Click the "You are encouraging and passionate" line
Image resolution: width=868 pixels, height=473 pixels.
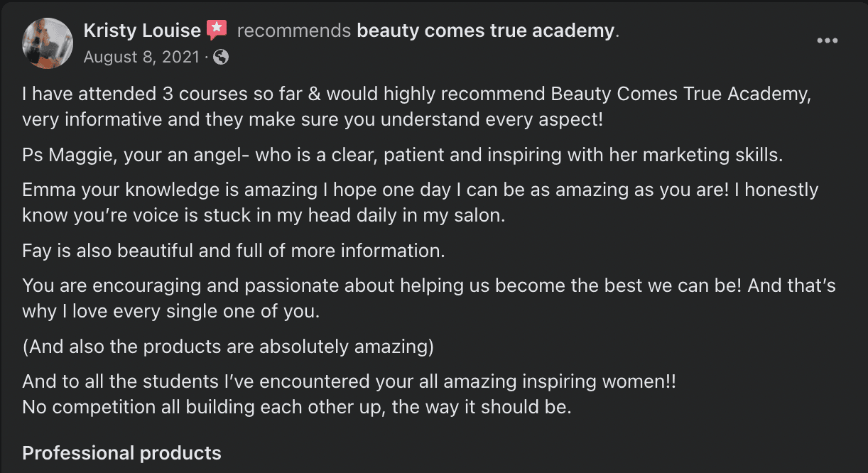428,286
